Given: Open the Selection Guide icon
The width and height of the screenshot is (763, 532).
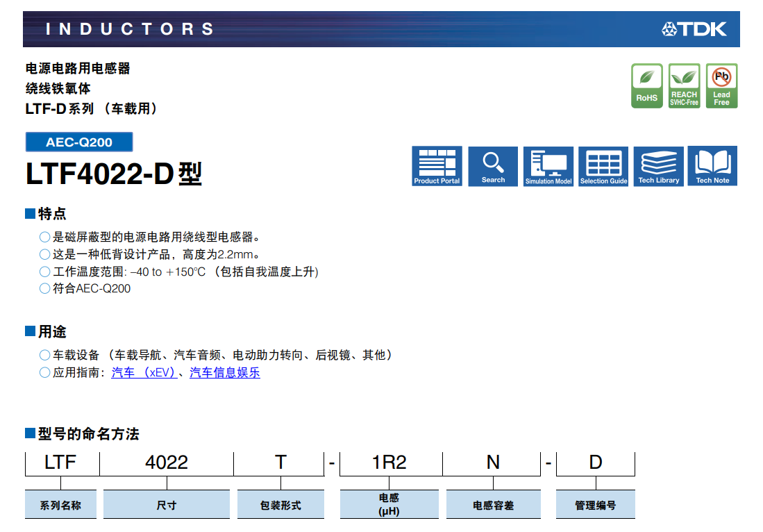Looking at the screenshot, I should tap(603, 166).
